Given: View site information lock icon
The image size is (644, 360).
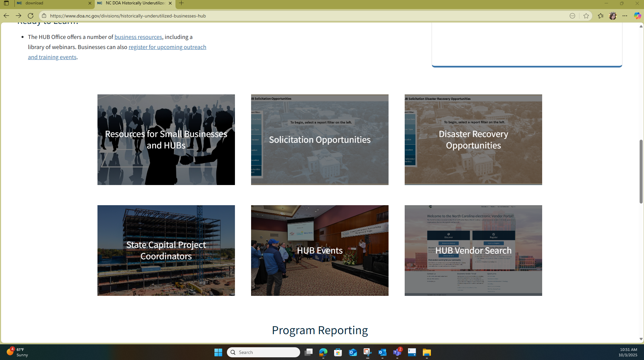Looking at the screenshot, I should [44, 16].
